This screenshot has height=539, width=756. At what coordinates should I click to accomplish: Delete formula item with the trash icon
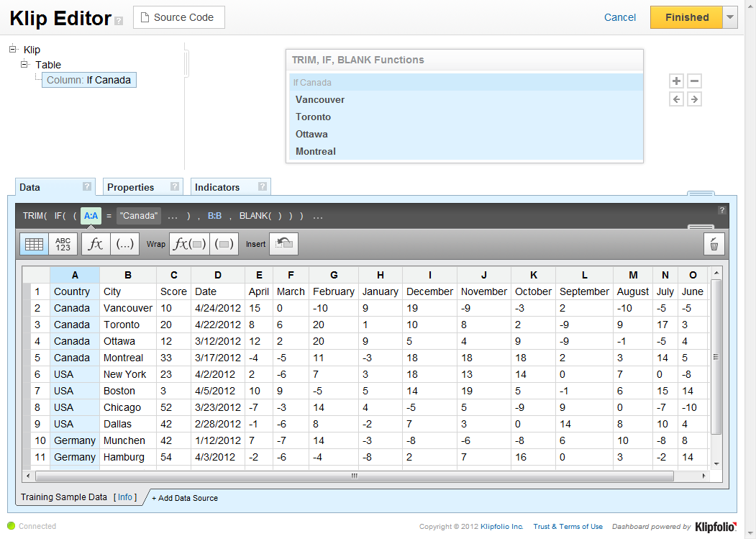[714, 244]
